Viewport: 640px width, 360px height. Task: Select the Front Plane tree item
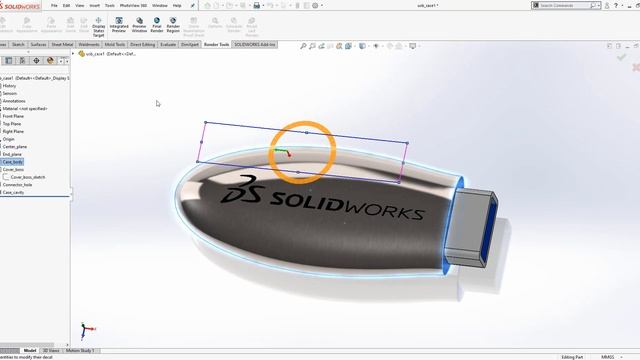[x=13, y=116]
